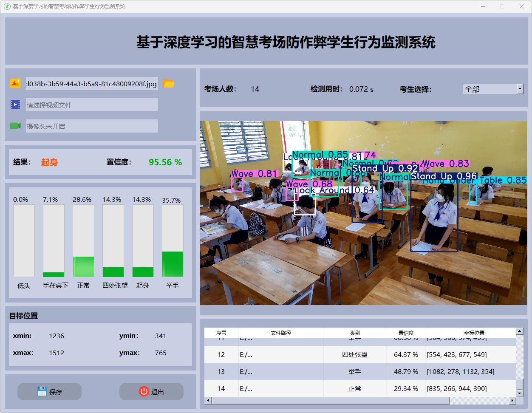
Task: Click the 请选择视频文件 field
Action: [x=91, y=105]
